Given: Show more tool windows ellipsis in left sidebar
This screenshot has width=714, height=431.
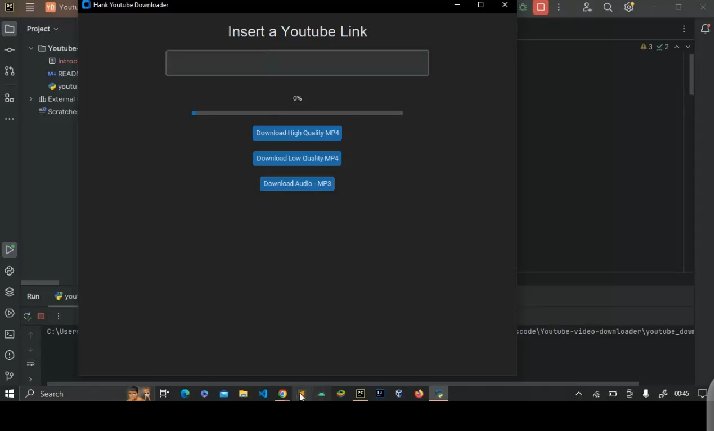Looking at the screenshot, I should [10, 119].
